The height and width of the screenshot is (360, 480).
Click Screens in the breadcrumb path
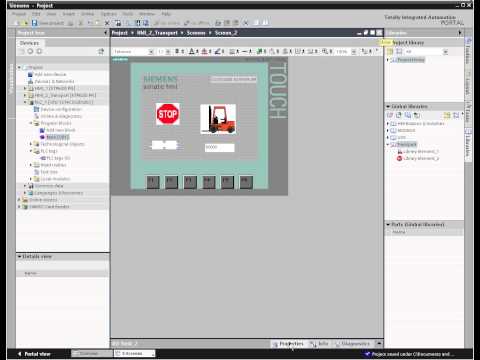[x=196, y=33]
